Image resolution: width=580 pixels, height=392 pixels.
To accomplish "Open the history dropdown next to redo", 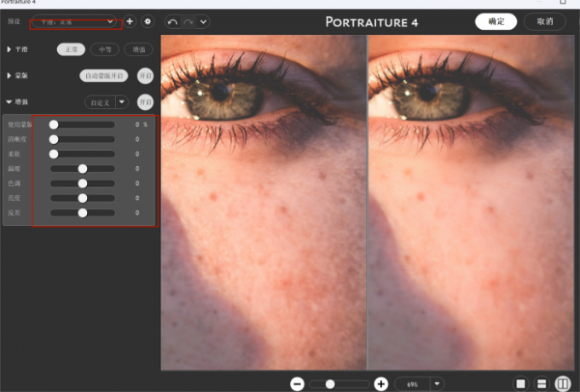I will pos(204,22).
